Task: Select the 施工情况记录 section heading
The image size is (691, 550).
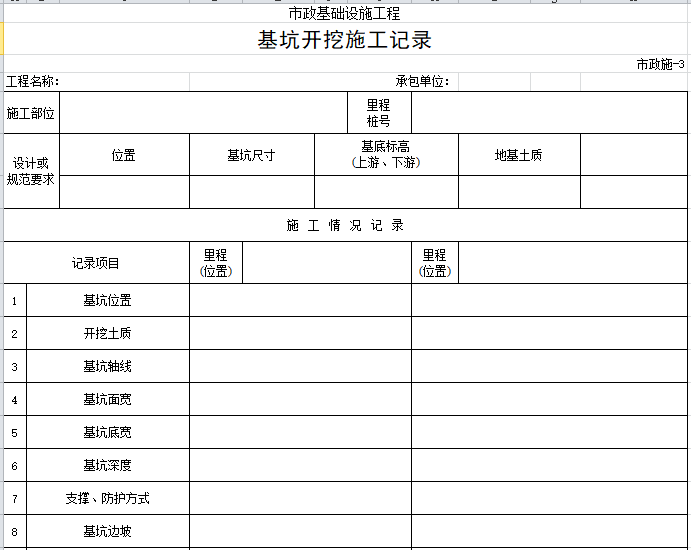Action: (x=345, y=225)
